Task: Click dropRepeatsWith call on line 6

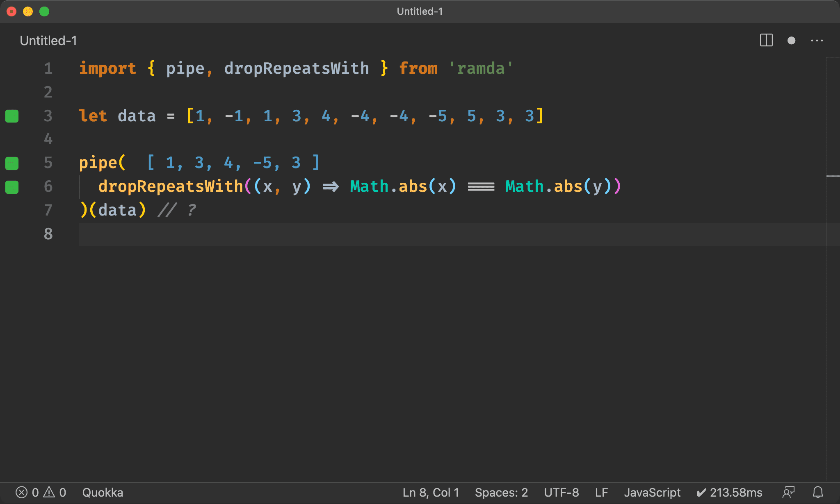Action: [x=171, y=187]
